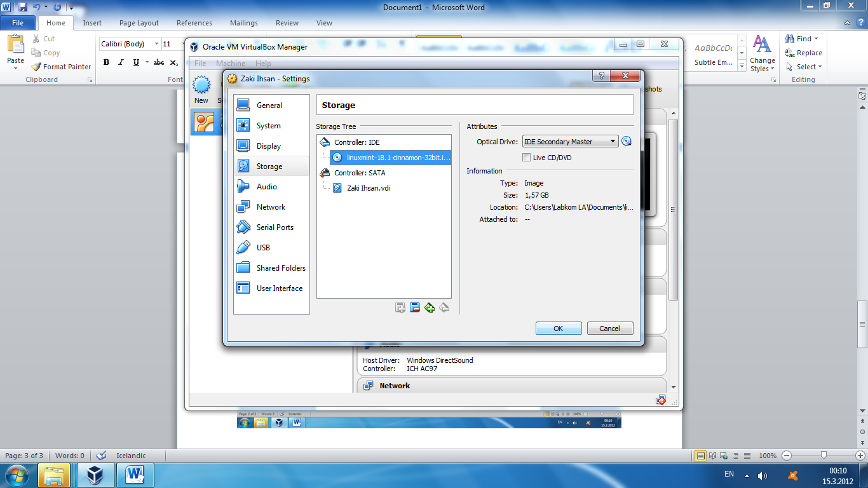The image size is (868, 488).
Task: Open User Interface settings category
Action: [x=271, y=288]
